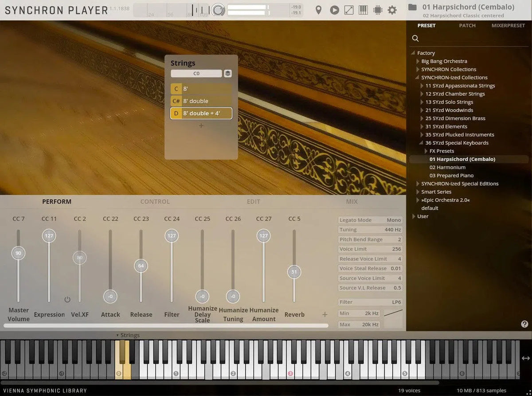Click the MIDI chip icon in the toolbar
Image resolution: width=532 pixels, height=396 pixels.
[x=378, y=10]
